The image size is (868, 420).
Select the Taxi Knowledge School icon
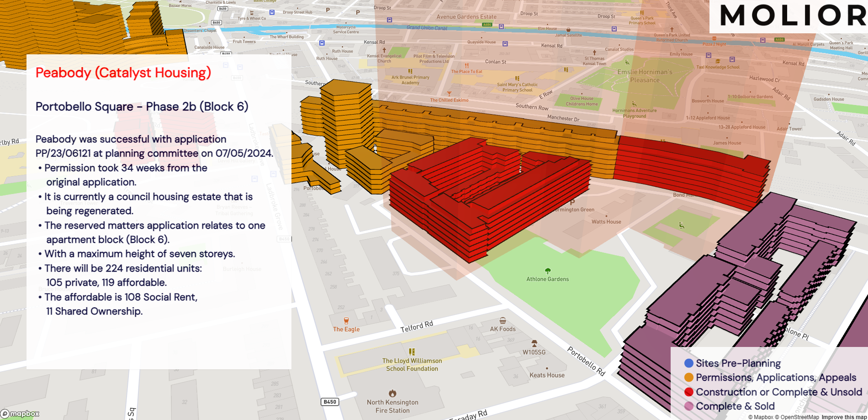[718, 61]
